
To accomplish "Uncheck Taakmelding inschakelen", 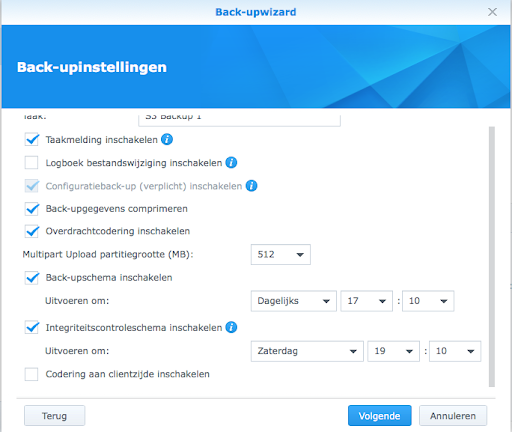I will click(x=32, y=140).
